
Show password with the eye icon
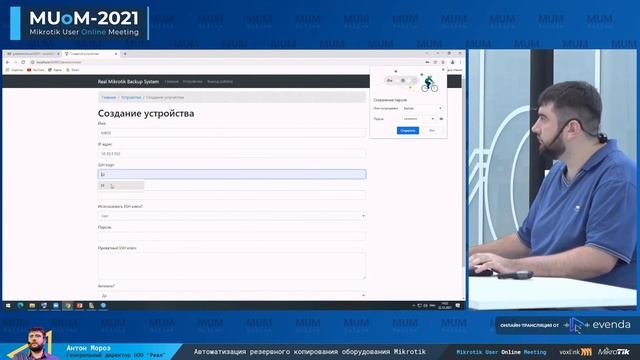click(x=441, y=119)
